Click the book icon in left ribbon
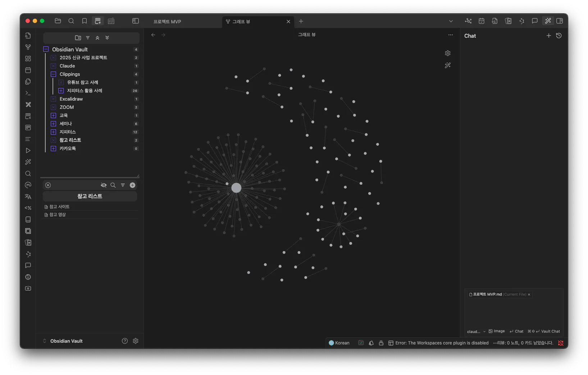588x375 pixels. point(28,219)
